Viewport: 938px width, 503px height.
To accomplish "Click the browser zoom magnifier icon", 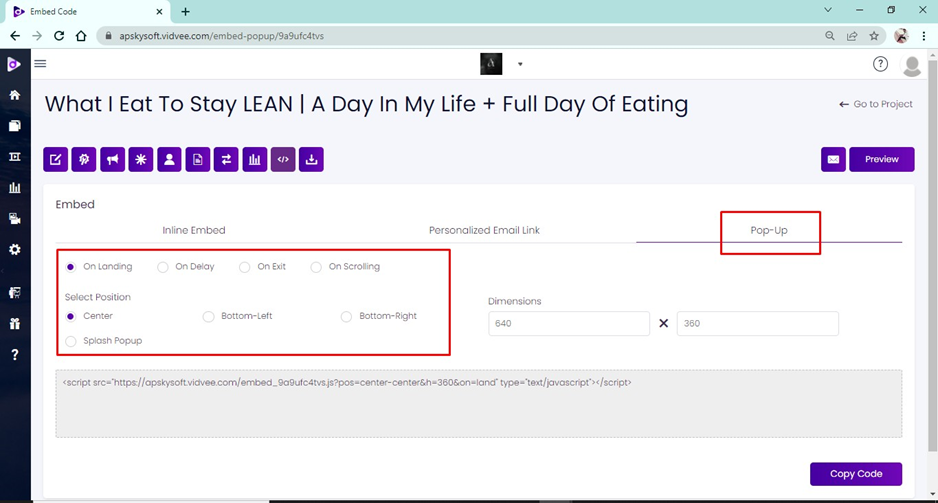I will tap(830, 36).
